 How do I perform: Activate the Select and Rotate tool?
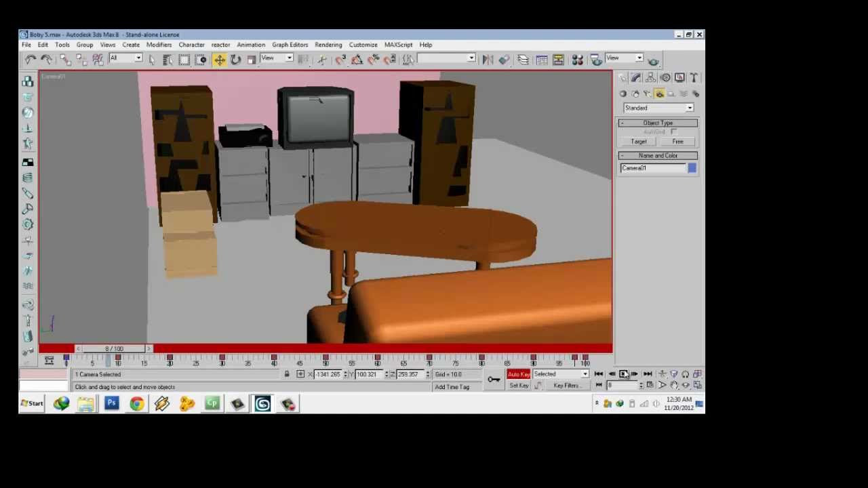click(235, 60)
